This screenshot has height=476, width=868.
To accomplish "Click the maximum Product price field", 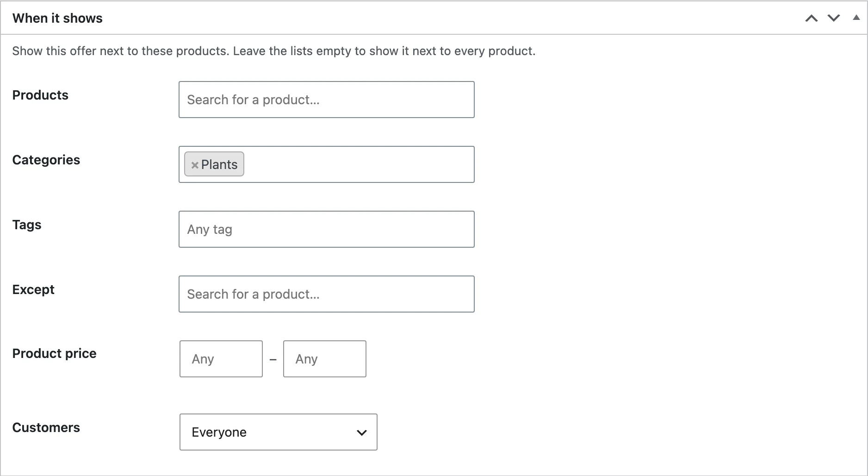I will [x=325, y=359].
